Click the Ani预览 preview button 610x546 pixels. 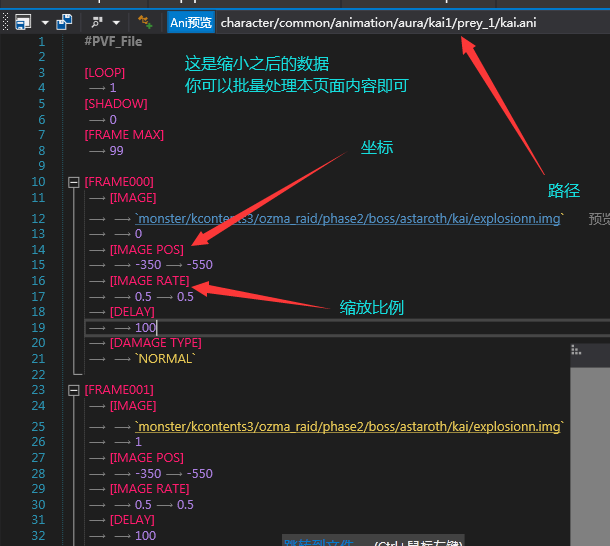click(191, 21)
